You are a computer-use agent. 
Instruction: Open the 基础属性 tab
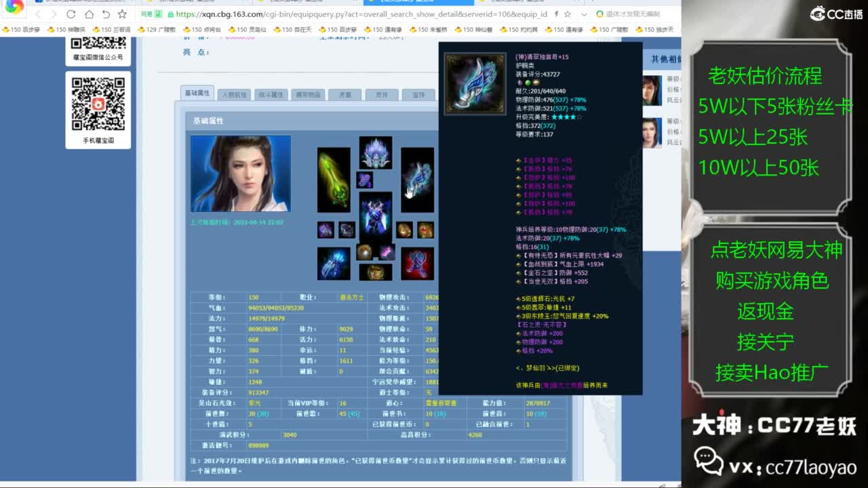pyautogui.click(x=197, y=93)
